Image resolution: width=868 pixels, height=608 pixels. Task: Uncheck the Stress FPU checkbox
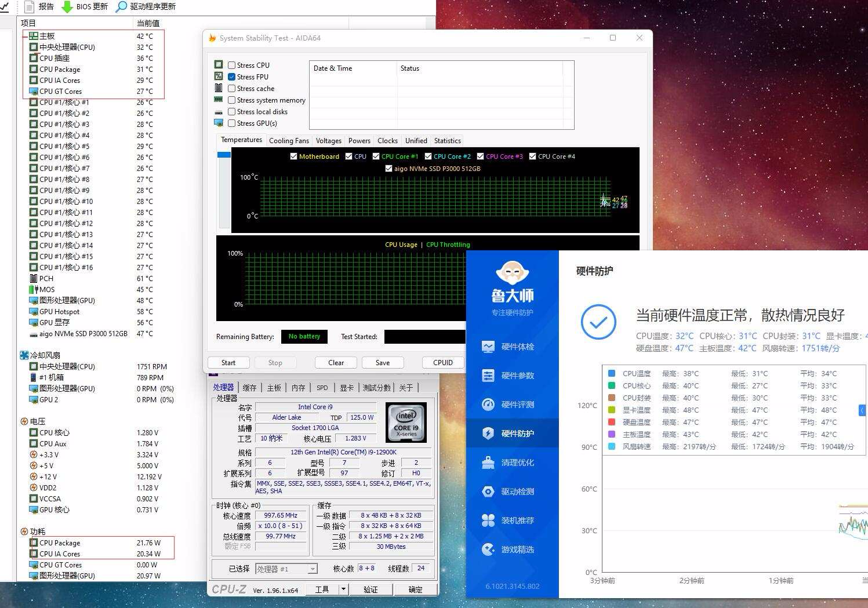[x=232, y=77]
